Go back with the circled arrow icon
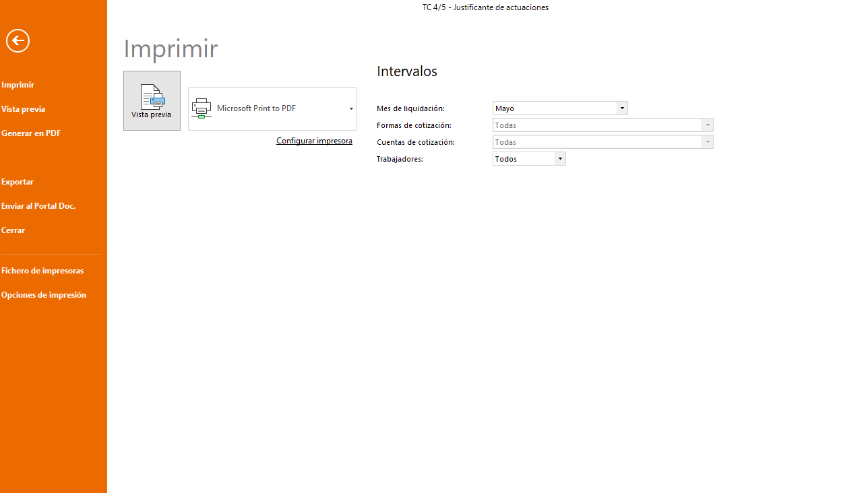The image size is (868, 493). click(x=18, y=40)
